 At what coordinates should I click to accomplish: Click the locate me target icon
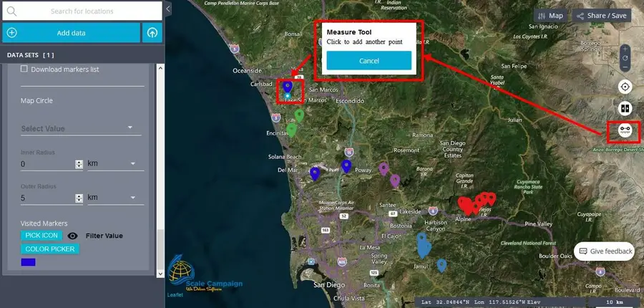(625, 87)
